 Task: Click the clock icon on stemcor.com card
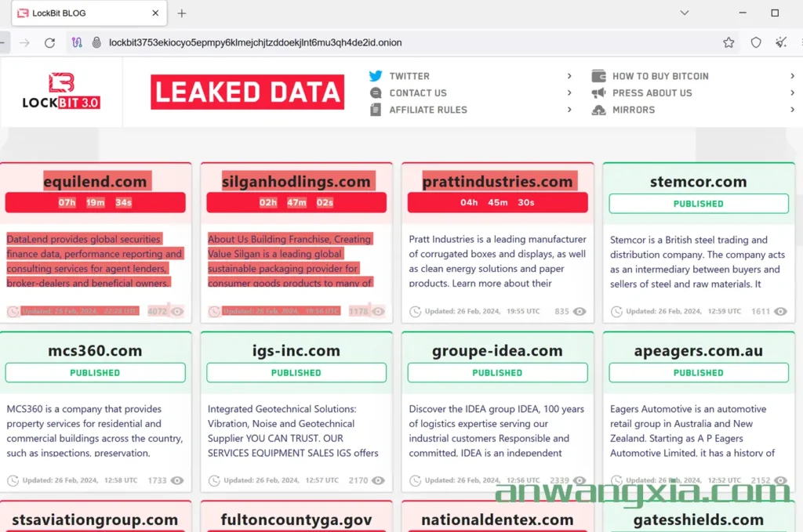click(616, 311)
